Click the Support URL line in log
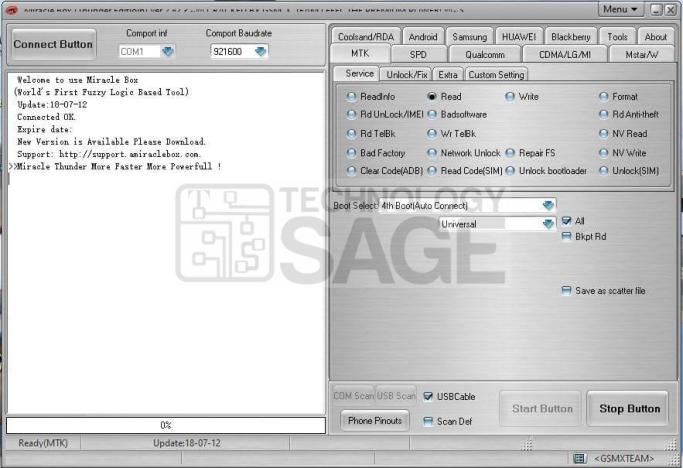The height and width of the screenshot is (468, 683). pos(109,154)
